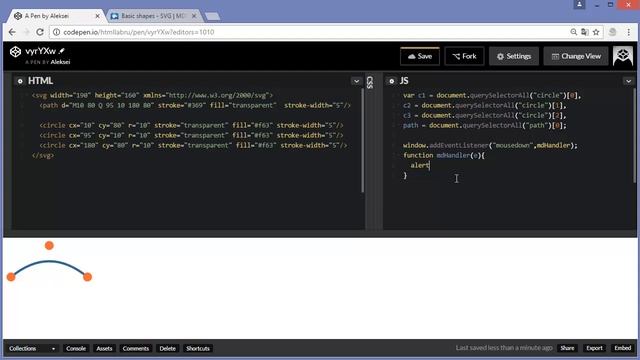Screen dimensions: 640x360
Task: Click the window.addEventListener line in JS
Action: [490, 145]
